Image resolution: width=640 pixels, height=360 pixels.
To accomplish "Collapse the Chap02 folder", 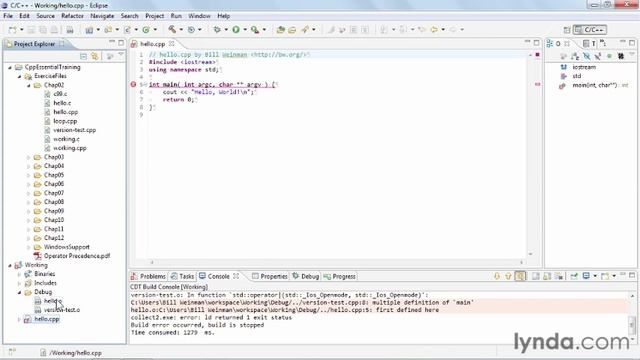I will point(29,85).
